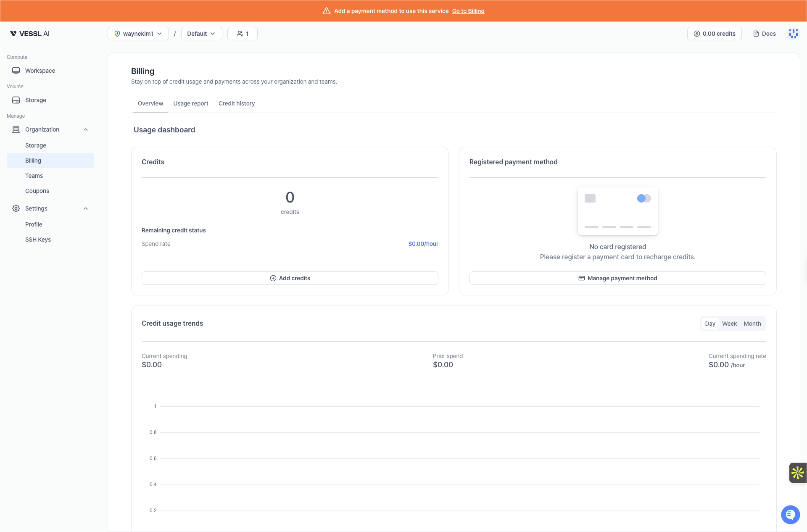Select Week view for credit usage trends
This screenshot has height=532, width=807.
click(730, 324)
